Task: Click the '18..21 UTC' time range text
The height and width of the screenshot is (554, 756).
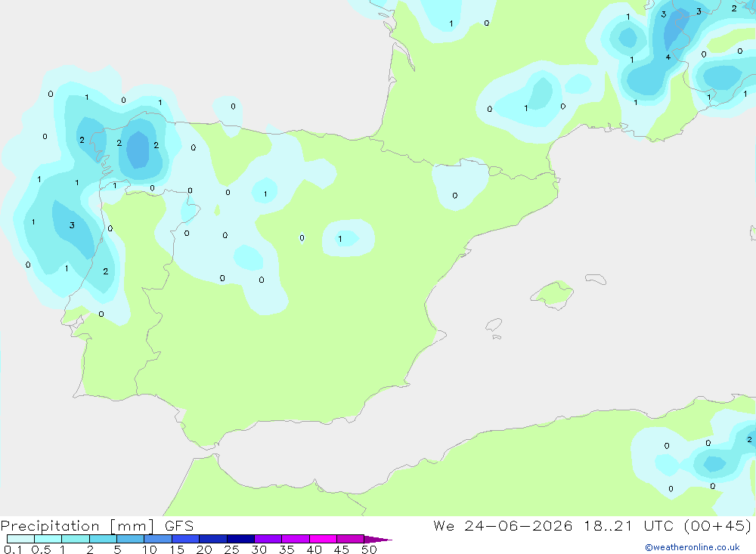Action: [628, 526]
